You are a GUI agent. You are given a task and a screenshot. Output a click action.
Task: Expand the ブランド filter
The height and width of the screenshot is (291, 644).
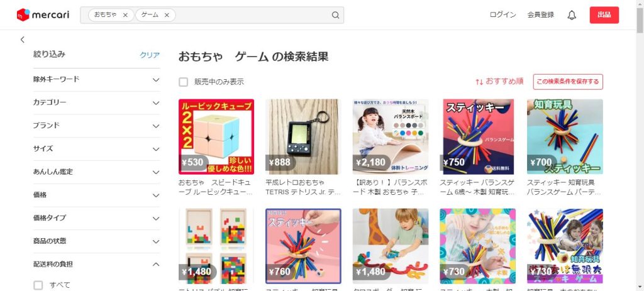(96, 126)
